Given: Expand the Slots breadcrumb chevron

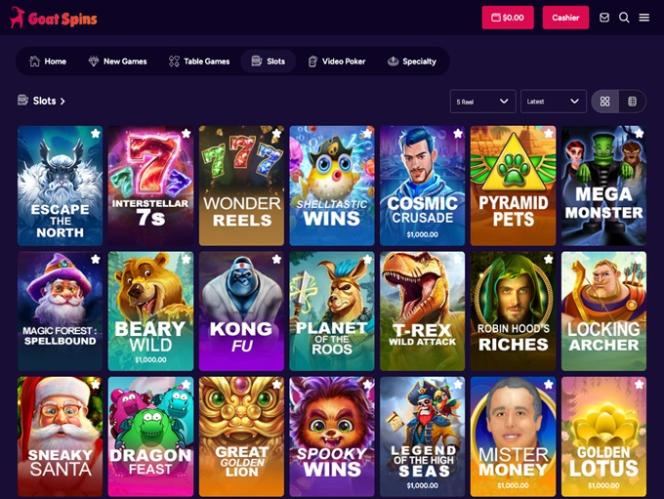Looking at the screenshot, I should 63,101.
